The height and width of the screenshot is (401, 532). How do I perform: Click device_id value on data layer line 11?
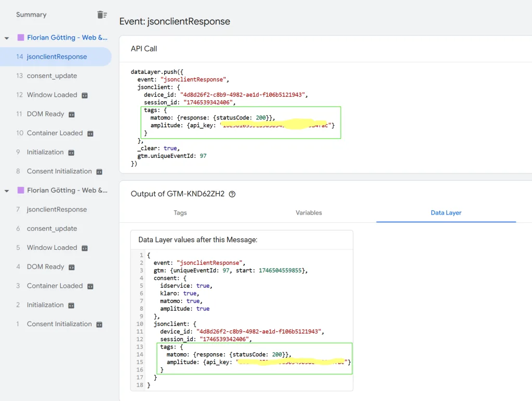tap(259, 331)
